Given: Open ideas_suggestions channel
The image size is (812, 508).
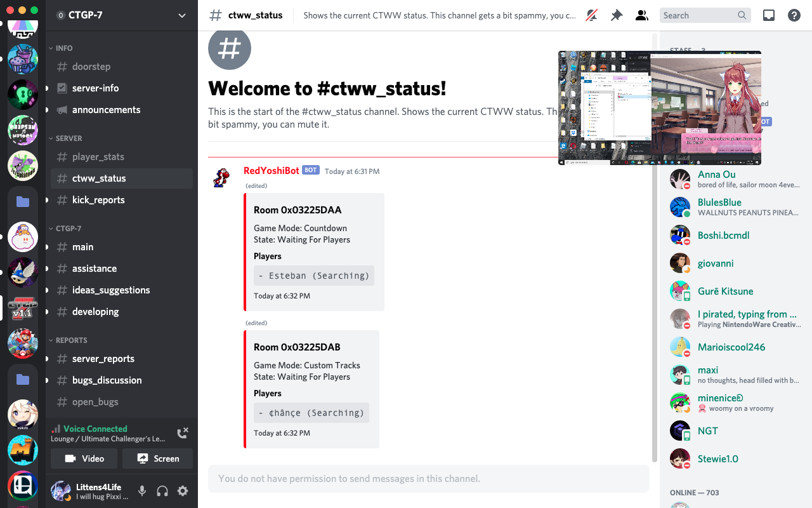Looking at the screenshot, I should pyautogui.click(x=122, y=290).
